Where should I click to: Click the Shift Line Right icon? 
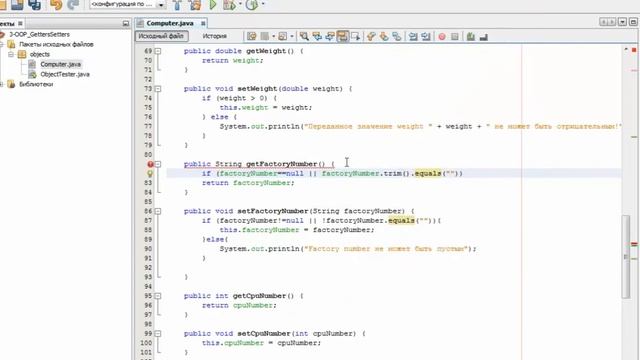click(426, 37)
